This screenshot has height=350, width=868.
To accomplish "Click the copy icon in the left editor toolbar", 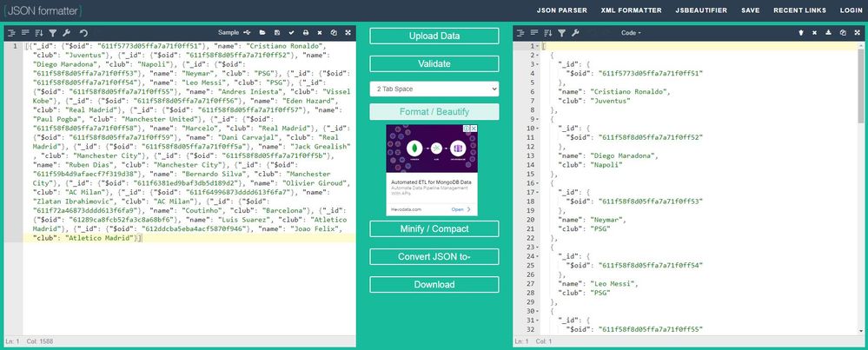I will click(334, 33).
